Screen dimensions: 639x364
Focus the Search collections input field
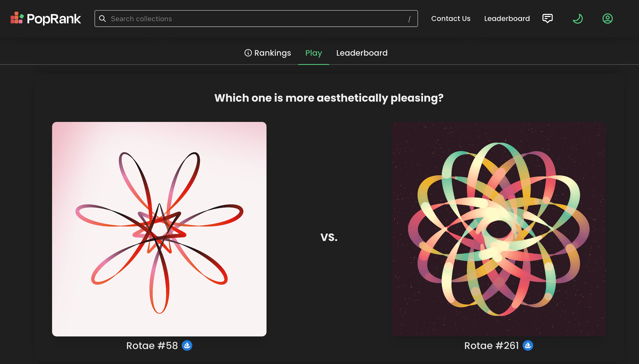tap(256, 19)
